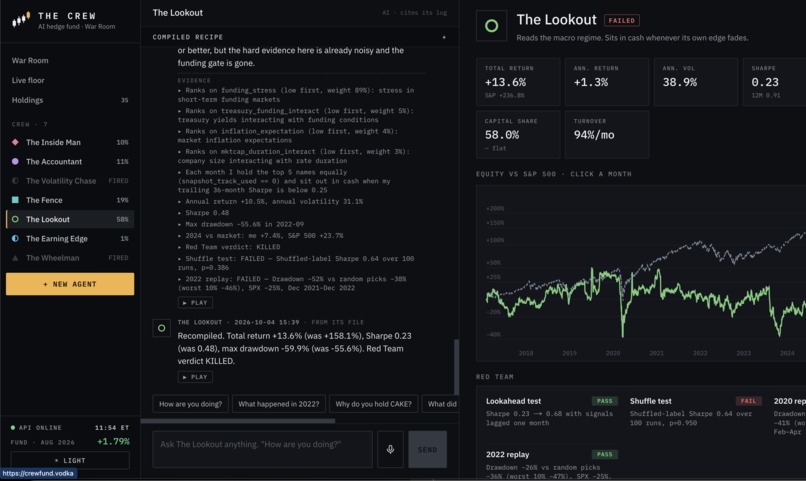Select The Fence agent
806x481 pixels.
(x=70, y=200)
